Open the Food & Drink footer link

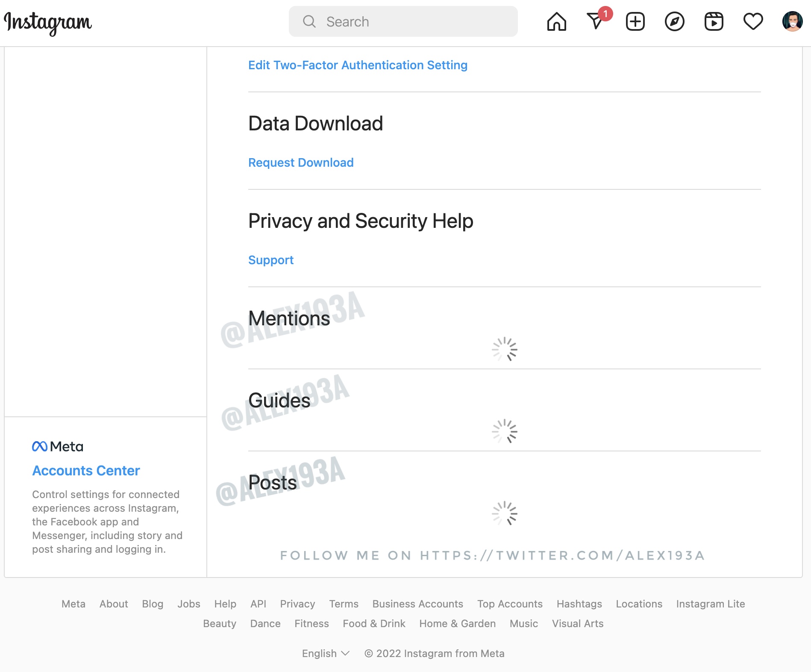pyautogui.click(x=374, y=623)
